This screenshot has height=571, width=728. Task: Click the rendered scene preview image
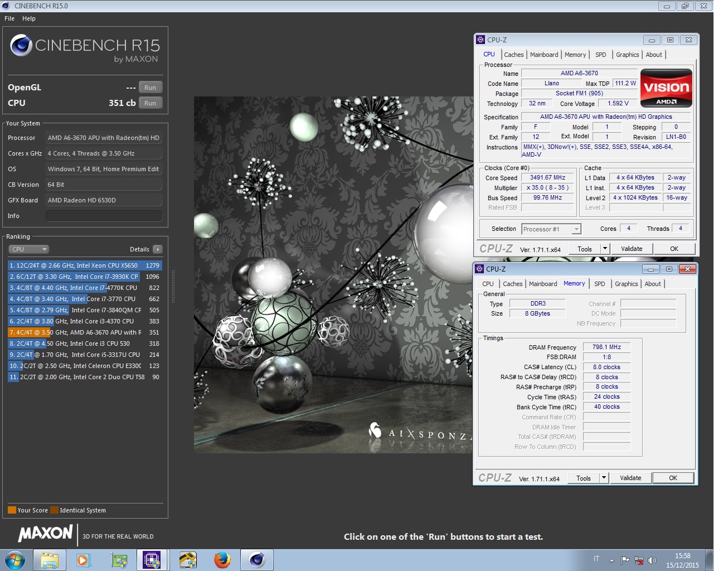(x=333, y=274)
